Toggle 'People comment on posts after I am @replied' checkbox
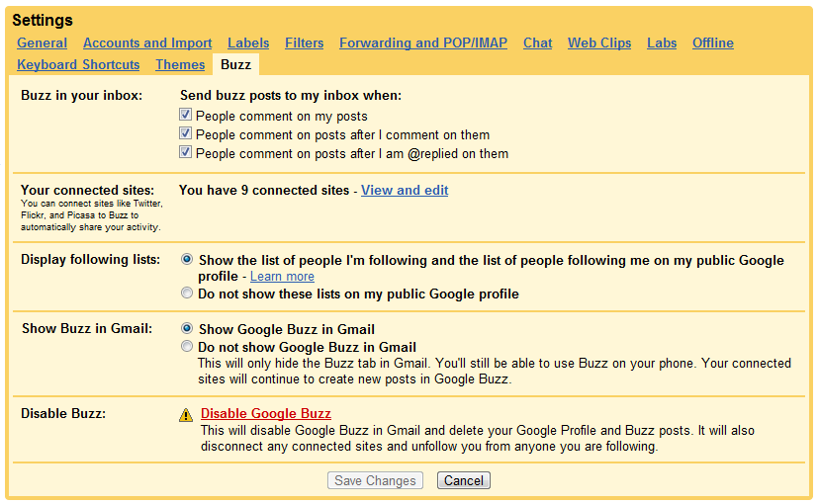The width and height of the screenshot is (818, 504). click(x=185, y=152)
